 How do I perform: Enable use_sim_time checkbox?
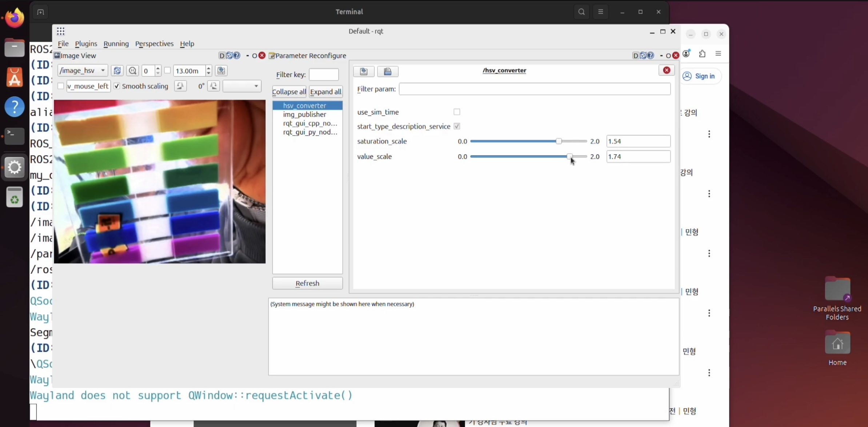point(457,112)
